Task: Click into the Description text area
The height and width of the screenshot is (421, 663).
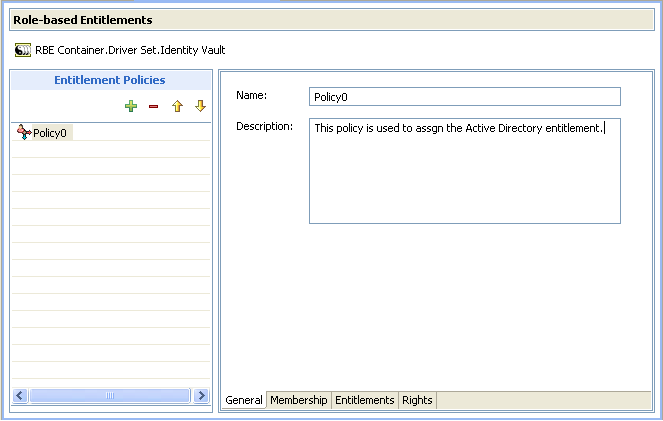Action: tap(465, 171)
